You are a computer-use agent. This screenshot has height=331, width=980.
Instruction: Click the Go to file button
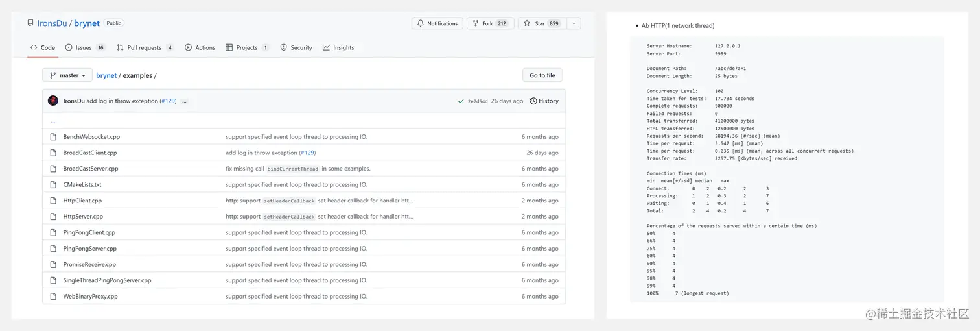coord(542,75)
